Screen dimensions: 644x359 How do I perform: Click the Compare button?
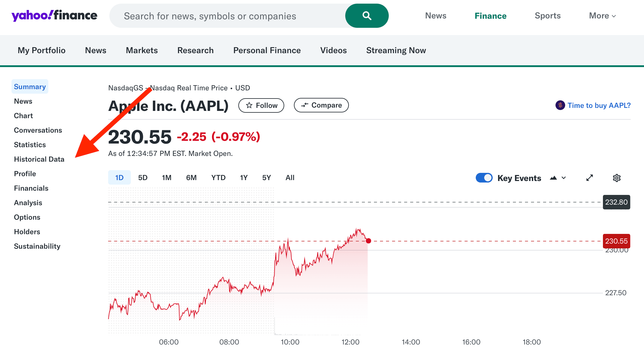321,105
